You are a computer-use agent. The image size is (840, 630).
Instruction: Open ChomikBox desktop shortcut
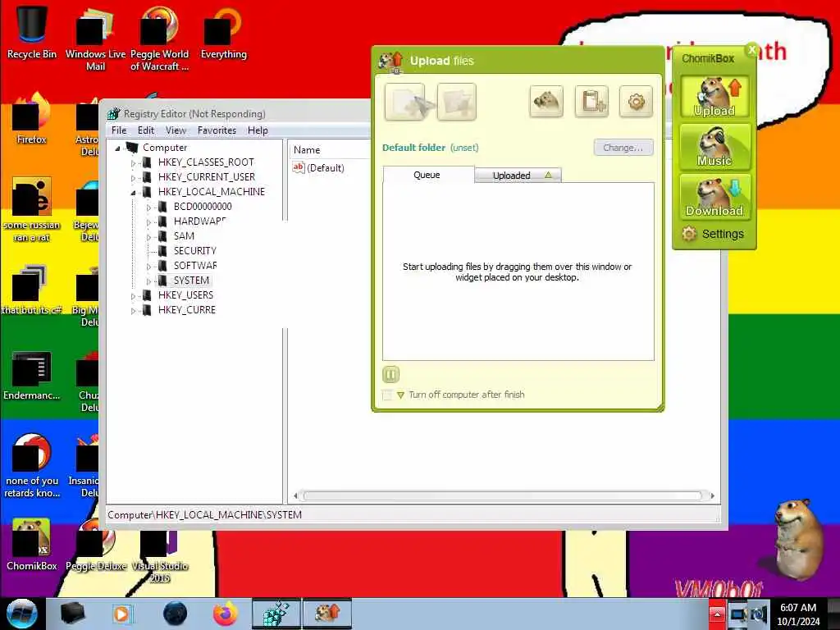(32, 545)
